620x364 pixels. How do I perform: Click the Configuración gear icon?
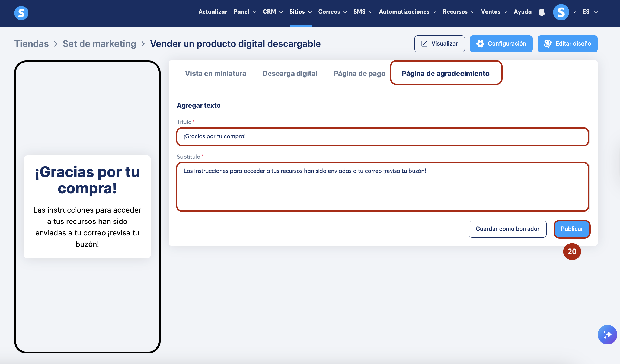(x=480, y=44)
